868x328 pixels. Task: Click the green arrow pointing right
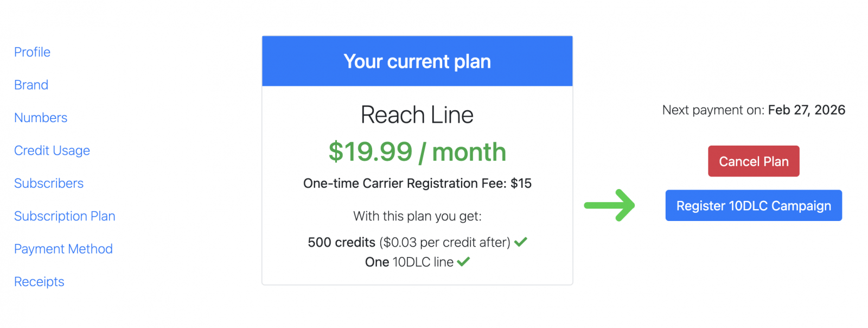point(610,205)
